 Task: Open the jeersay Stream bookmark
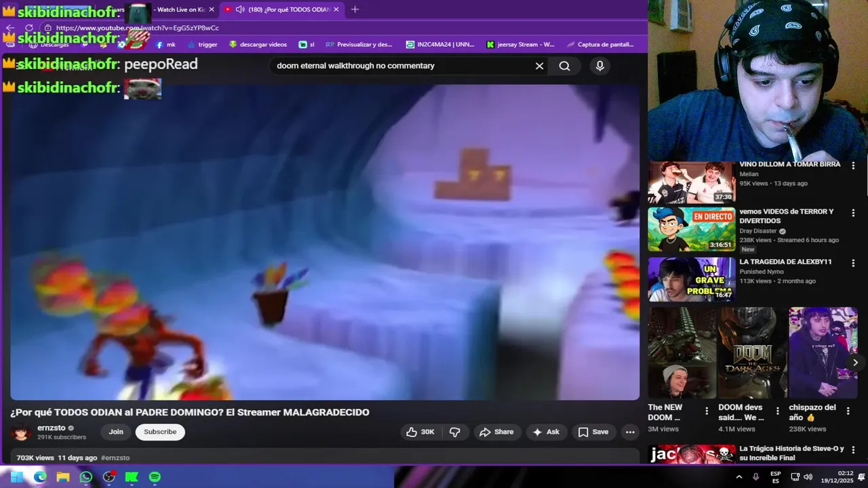[x=520, y=45]
